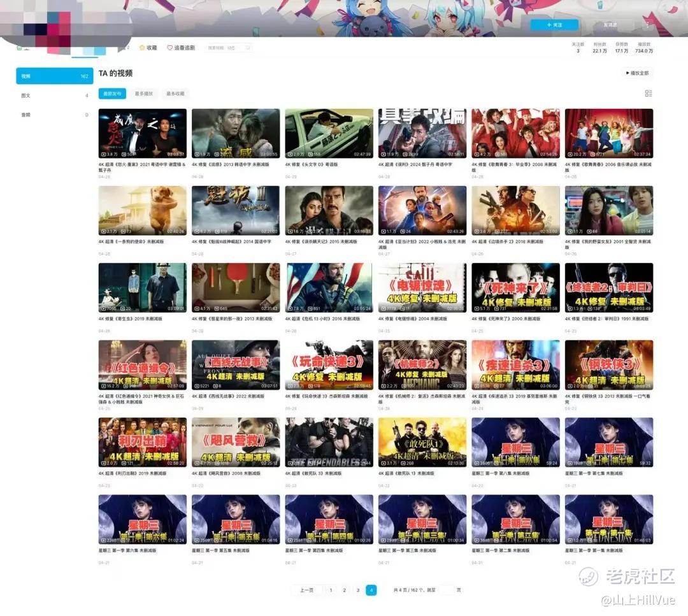Screen dimensions: 688x616
Task: Sort videos by 最多收藏
Action: [x=175, y=94]
